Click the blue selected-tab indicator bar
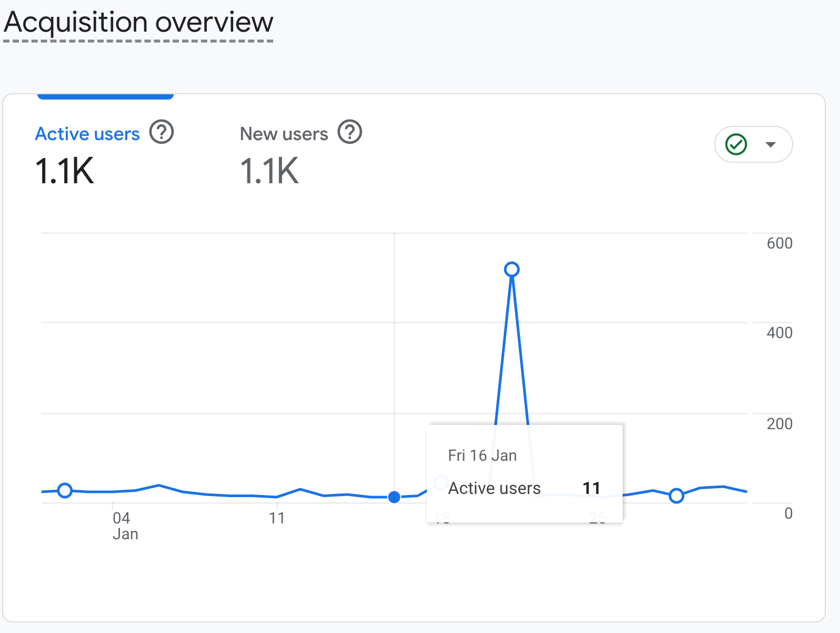 pyautogui.click(x=105, y=96)
